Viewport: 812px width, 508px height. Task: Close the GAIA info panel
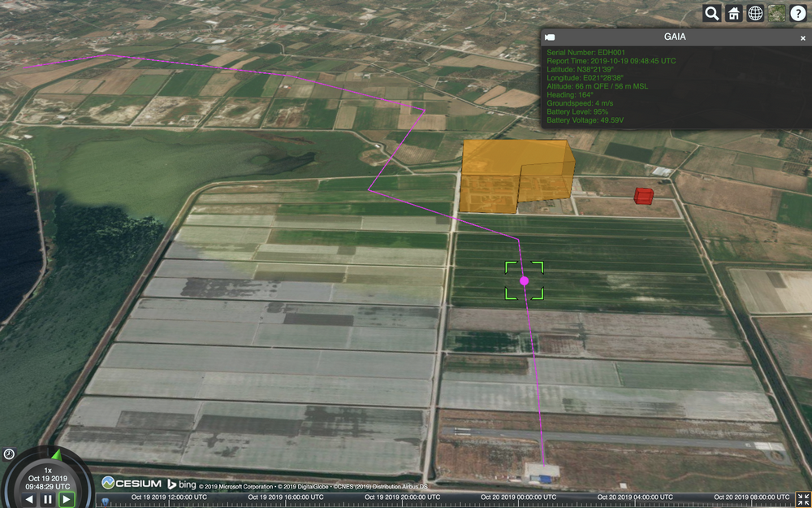pos(803,38)
